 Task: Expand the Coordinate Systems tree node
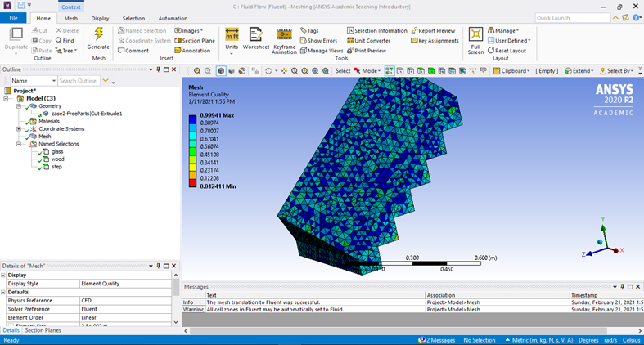click(x=19, y=129)
